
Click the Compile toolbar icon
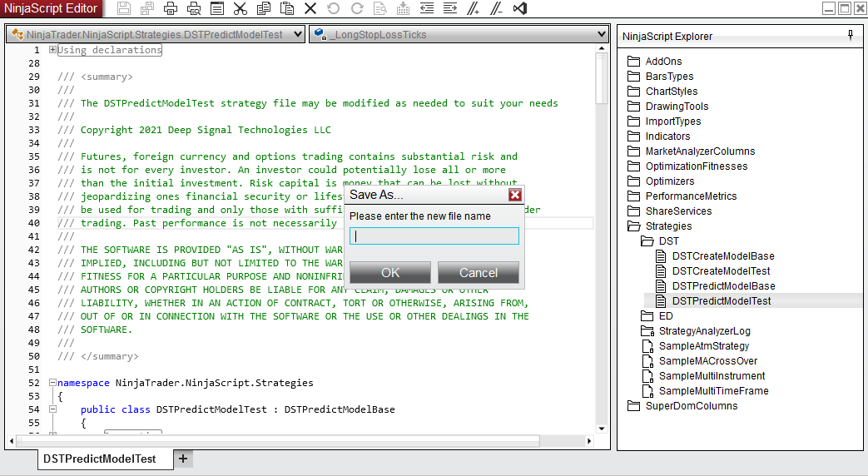[x=404, y=8]
